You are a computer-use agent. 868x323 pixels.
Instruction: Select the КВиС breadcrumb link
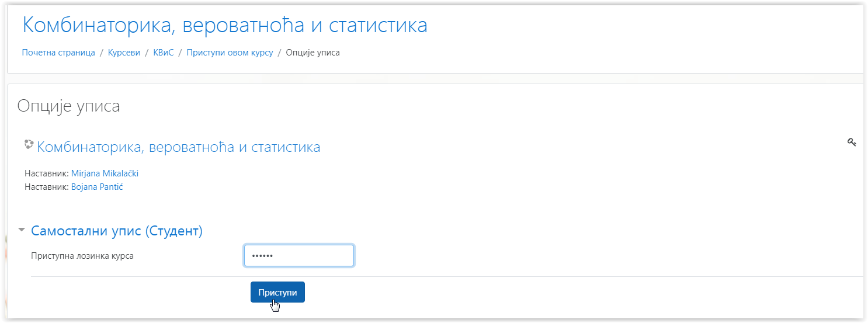coord(164,53)
